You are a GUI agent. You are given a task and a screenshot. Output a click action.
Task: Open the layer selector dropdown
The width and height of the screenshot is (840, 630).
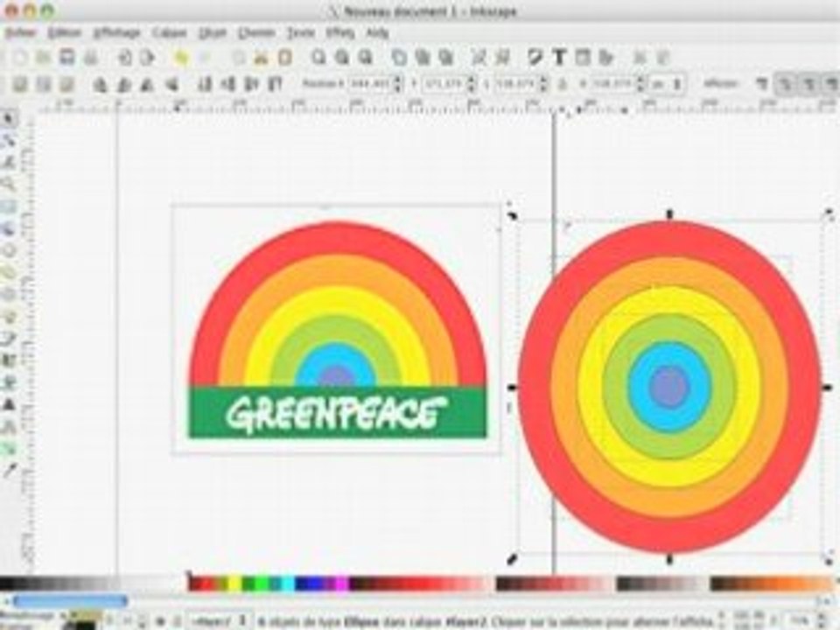220,621
